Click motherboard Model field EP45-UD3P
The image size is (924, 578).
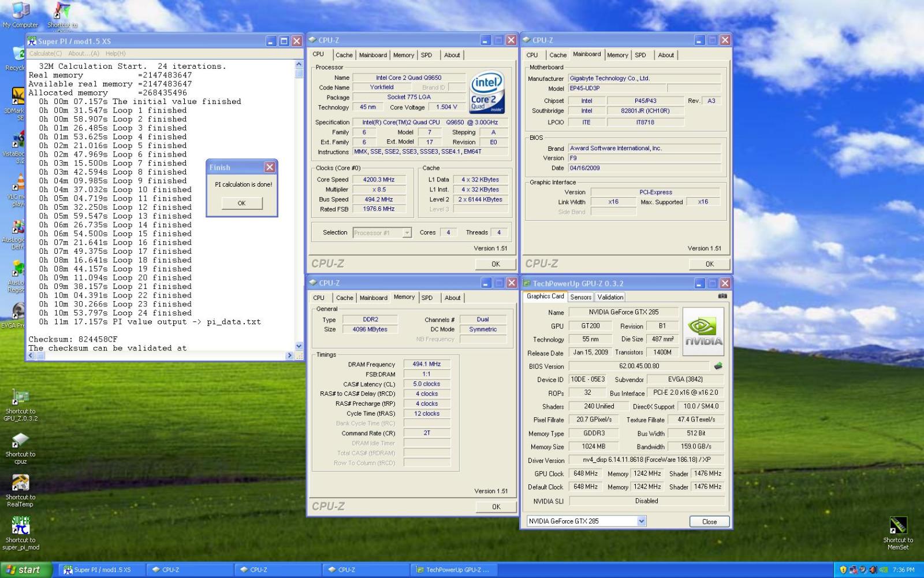tap(617, 88)
